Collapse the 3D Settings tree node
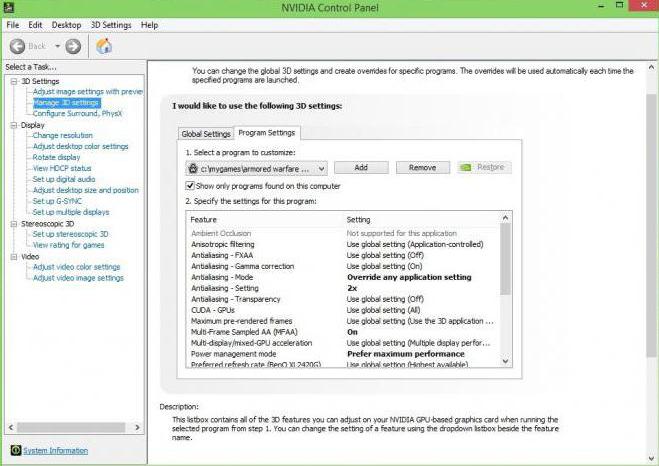 coord(14,81)
